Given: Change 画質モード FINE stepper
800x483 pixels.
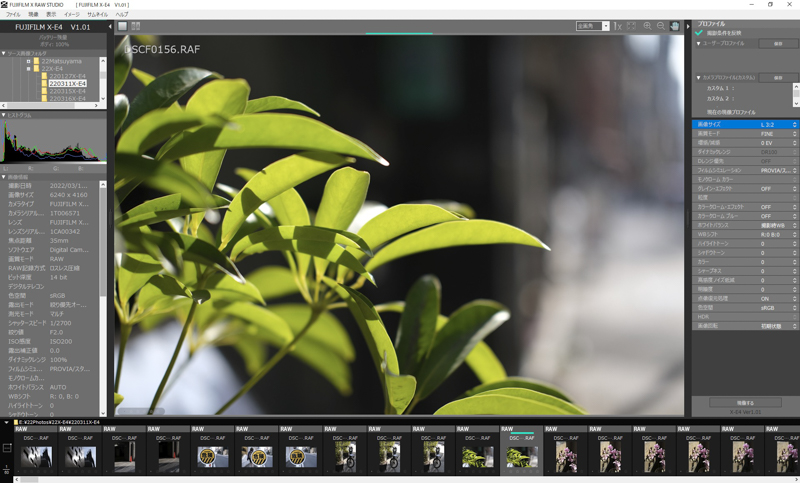Looking at the screenshot, I should pyautogui.click(x=794, y=134).
